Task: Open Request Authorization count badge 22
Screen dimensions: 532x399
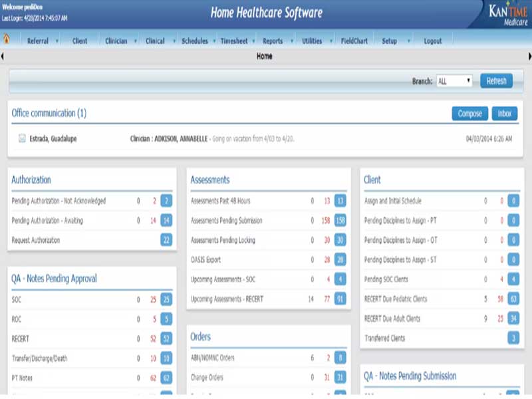Action: (x=166, y=240)
